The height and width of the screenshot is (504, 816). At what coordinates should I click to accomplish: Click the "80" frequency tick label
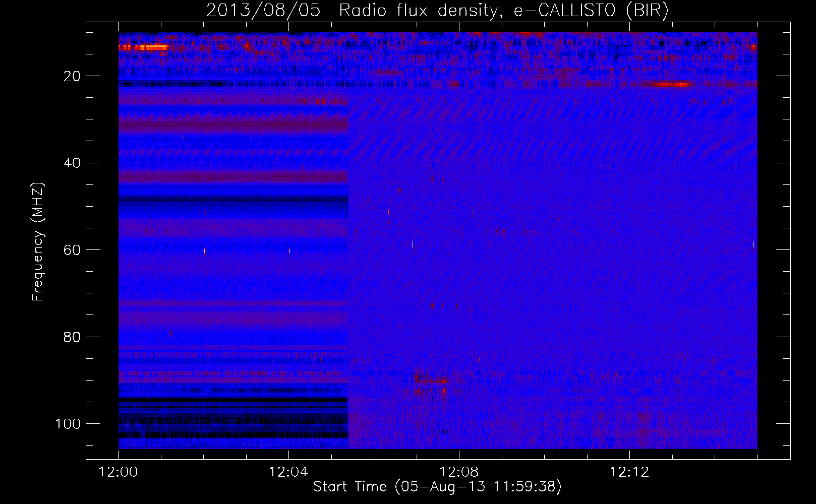[x=72, y=337]
